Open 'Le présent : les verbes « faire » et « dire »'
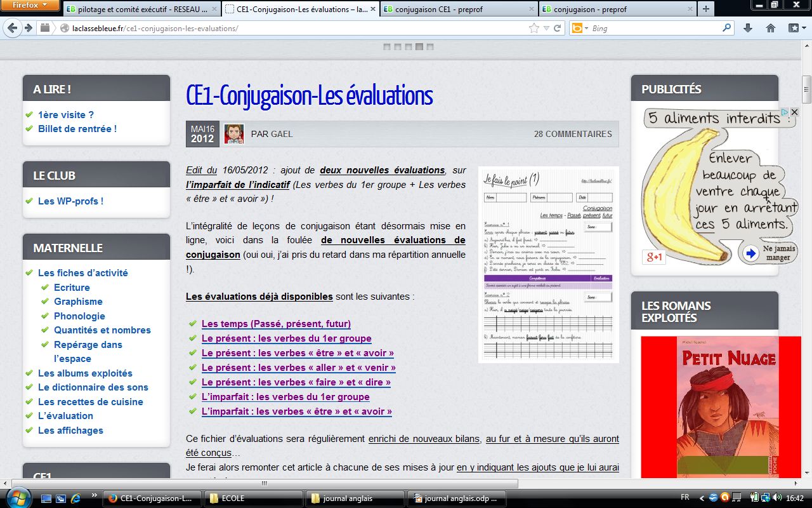Screen dimensions: 812x508 [x=296, y=382]
